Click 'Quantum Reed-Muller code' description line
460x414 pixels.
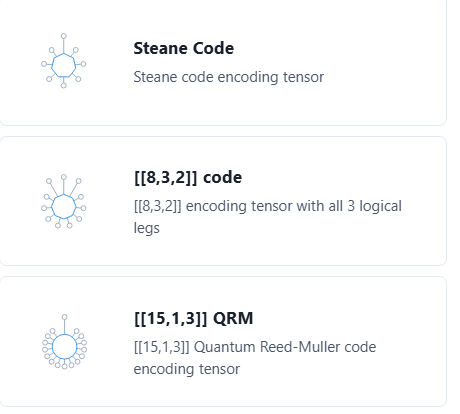(285, 347)
